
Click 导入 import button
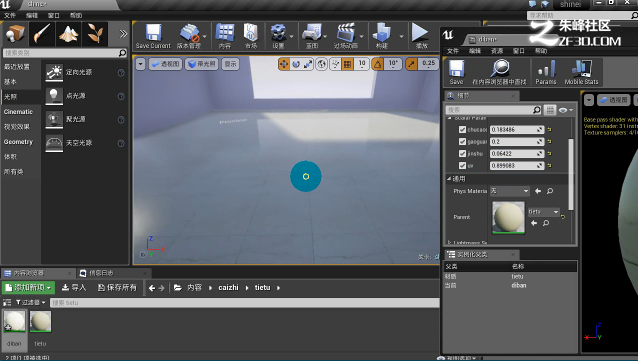click(x=74, y=288)
